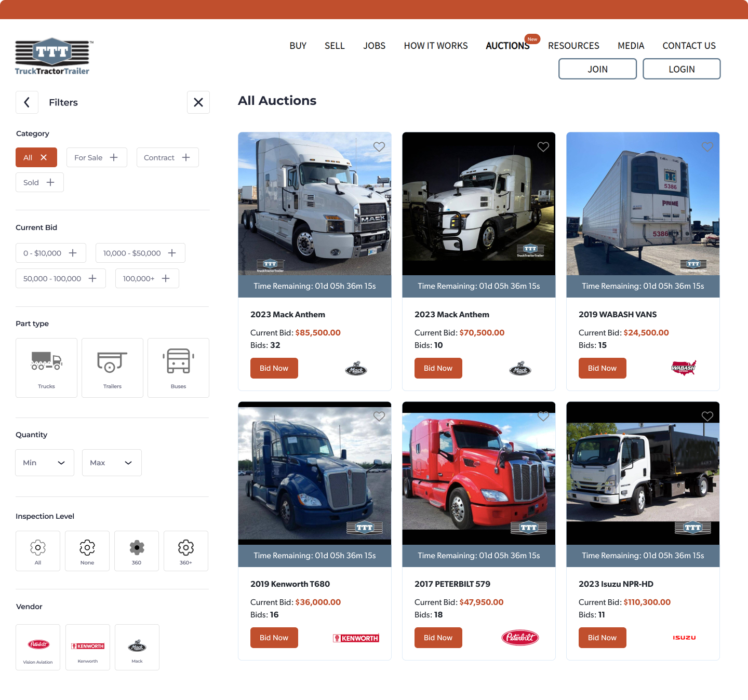Favorite the $70,500 Mack Anthem heart
Screen dimensions: 748x700
(x=543, y=147)
